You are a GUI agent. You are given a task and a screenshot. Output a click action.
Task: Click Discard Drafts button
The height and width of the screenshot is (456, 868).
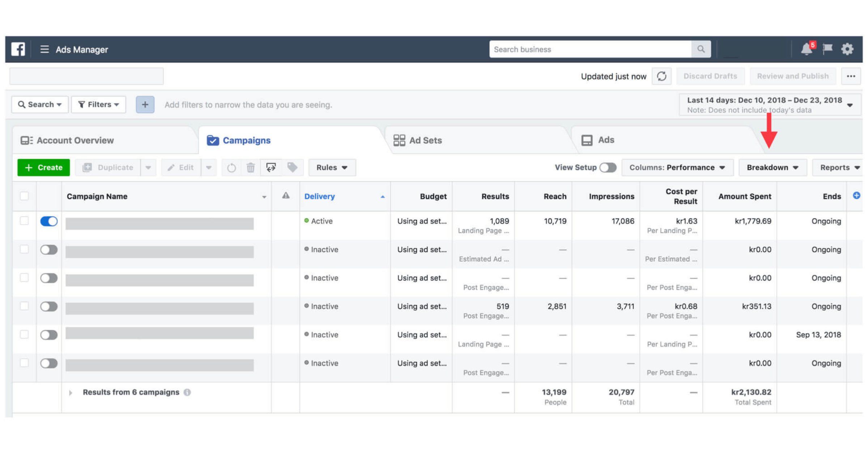pyautogui.click(x=710, y=76)
